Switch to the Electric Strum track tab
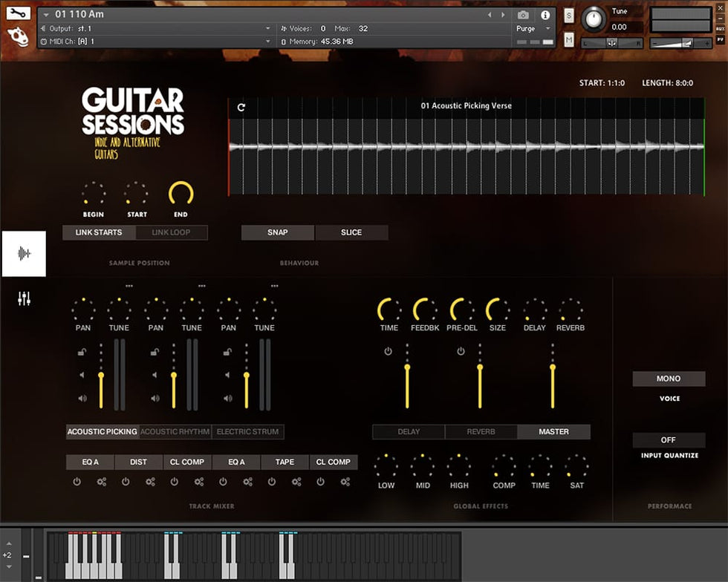 [247, 432]
